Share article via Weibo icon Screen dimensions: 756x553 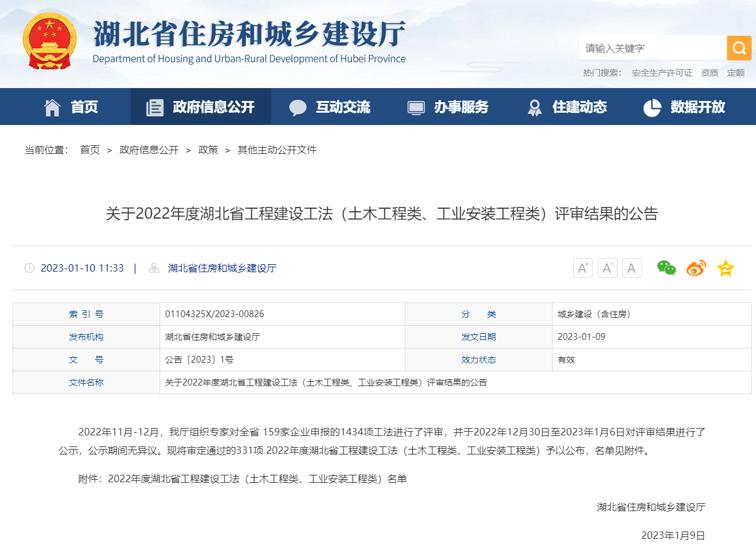pos(696,268)
